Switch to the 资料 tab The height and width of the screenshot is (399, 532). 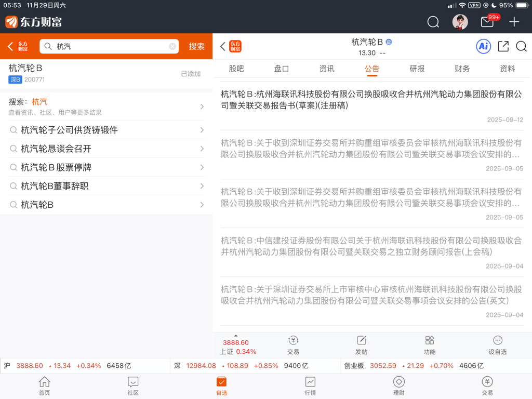(x=507, y=69)
